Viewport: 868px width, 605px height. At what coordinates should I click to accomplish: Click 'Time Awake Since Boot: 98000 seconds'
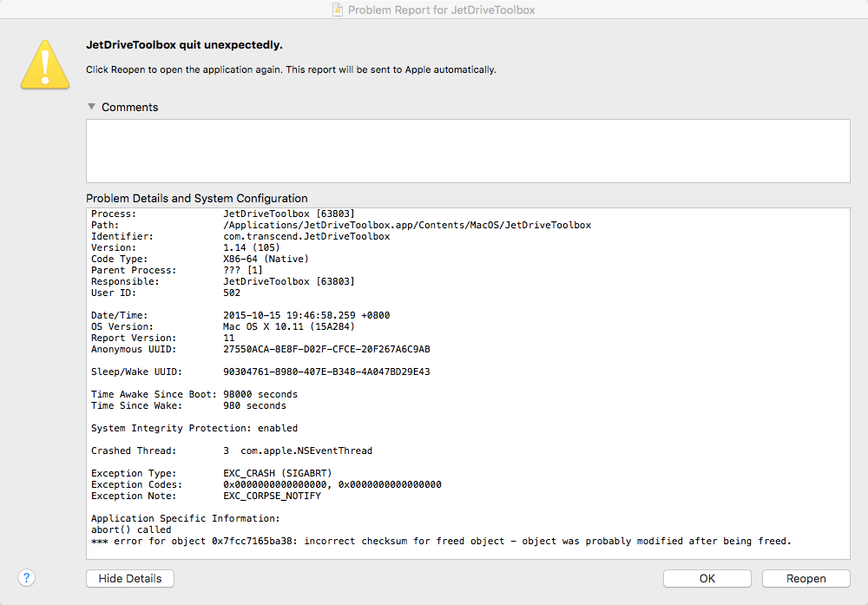194,395
